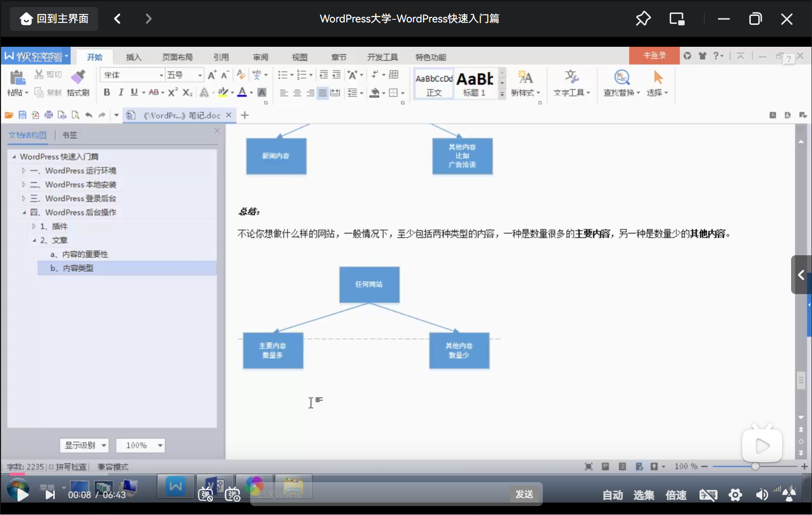Click the 倍速 playback speed button
This screenshot has height=515, width=812.
point(676,495)
